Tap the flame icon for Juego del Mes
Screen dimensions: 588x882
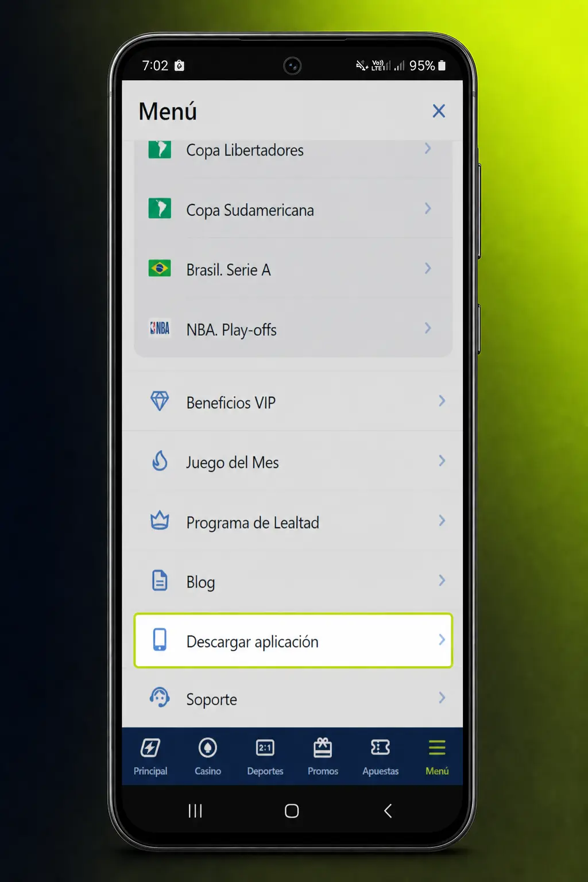click(x=160, y=461)
